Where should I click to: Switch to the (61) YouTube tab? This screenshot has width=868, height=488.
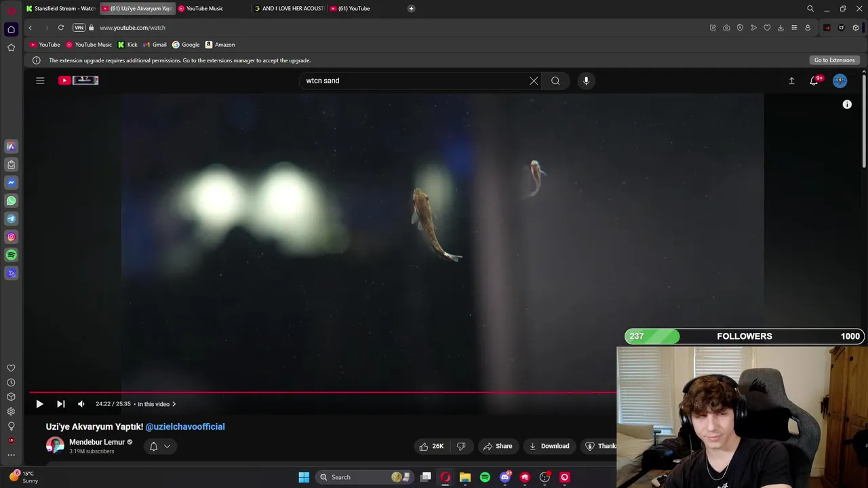coord(354,8)
